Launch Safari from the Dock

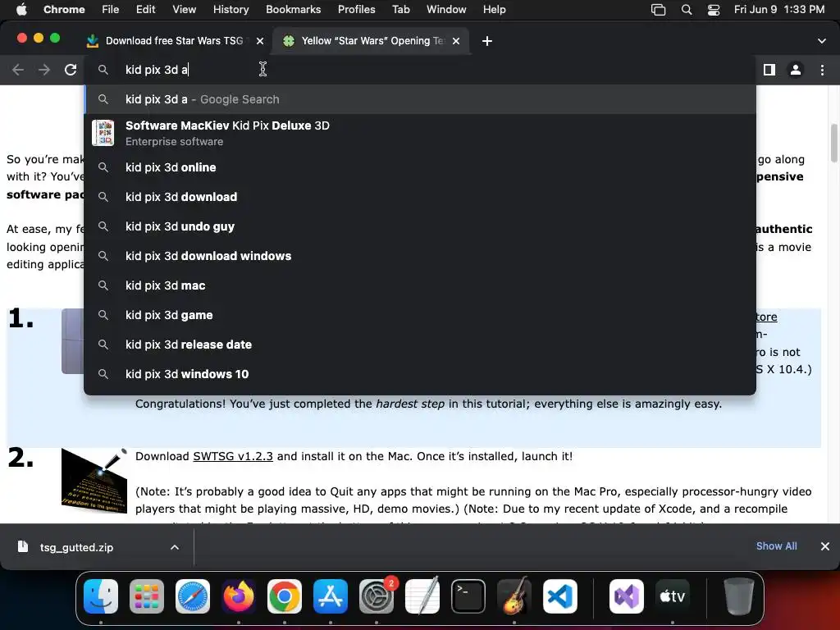pos(193,596)
